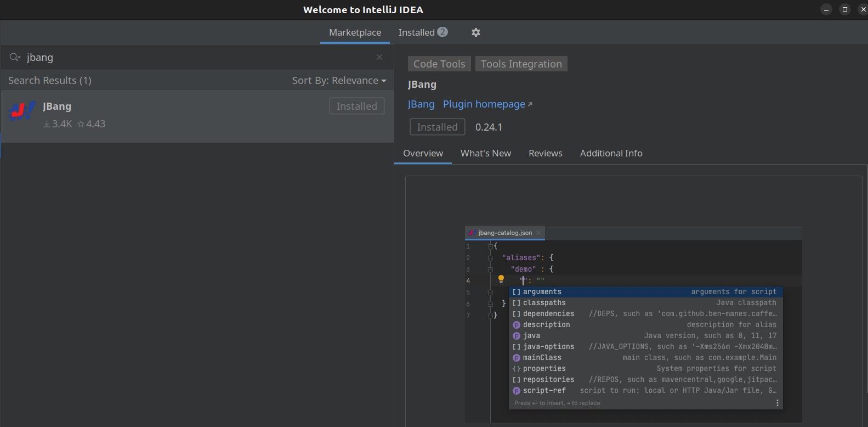Click the 3.4K downloads count

click(x=58, y=124)
